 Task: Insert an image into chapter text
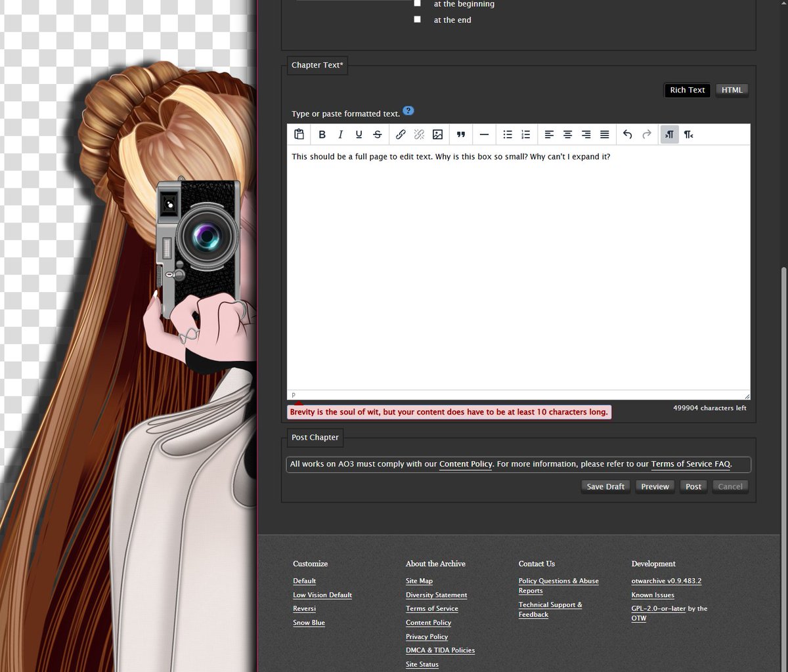tap(437, 135)
